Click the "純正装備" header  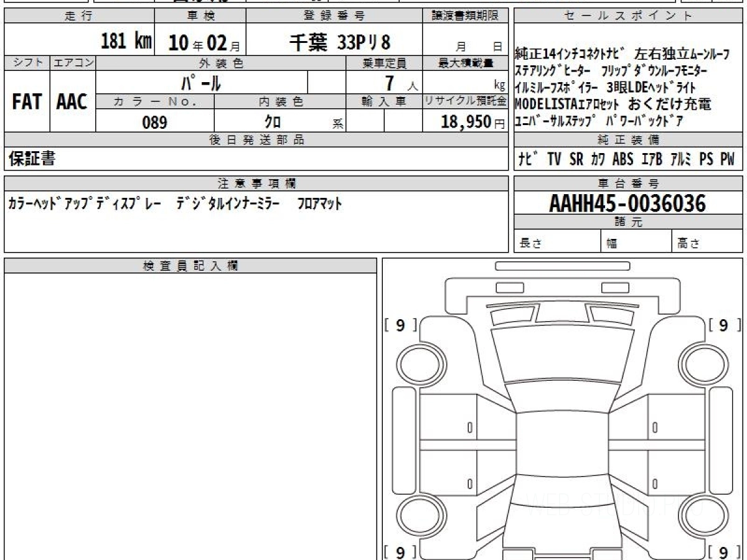(x=628, y=140)
